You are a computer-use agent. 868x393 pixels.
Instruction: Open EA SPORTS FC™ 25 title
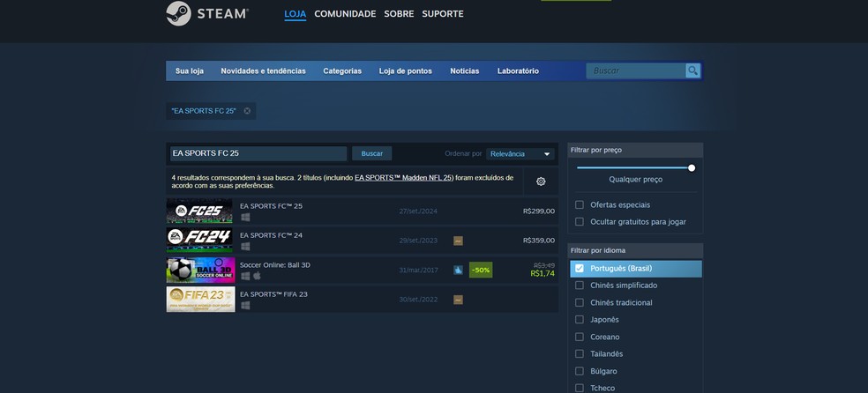(x=272, y=206)
